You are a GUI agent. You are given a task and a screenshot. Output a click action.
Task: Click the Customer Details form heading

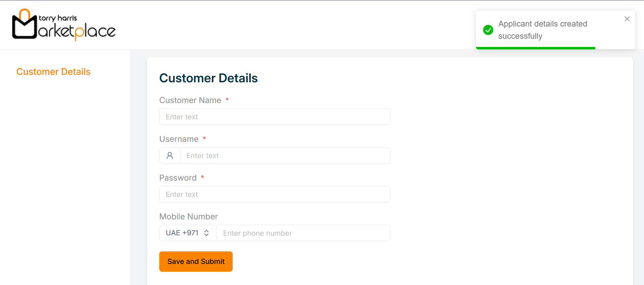209,78
